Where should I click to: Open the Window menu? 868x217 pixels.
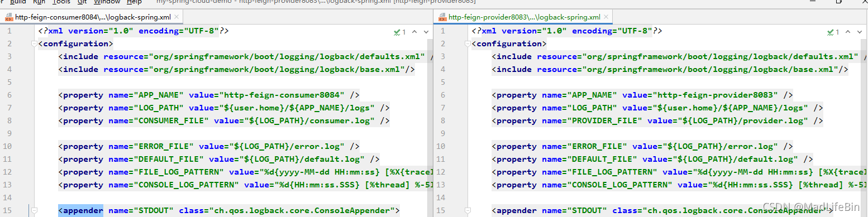(107, 2)
